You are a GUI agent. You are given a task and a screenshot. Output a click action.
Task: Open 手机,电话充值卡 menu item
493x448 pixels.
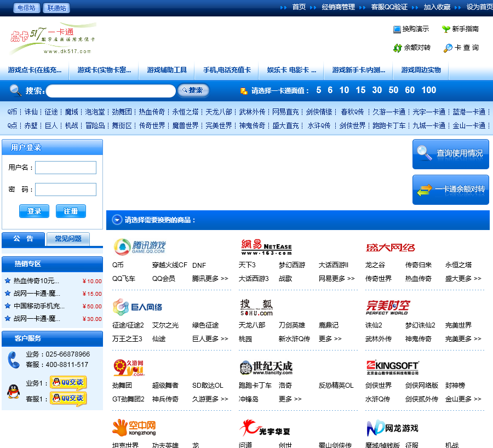click(x=227, y=70)
